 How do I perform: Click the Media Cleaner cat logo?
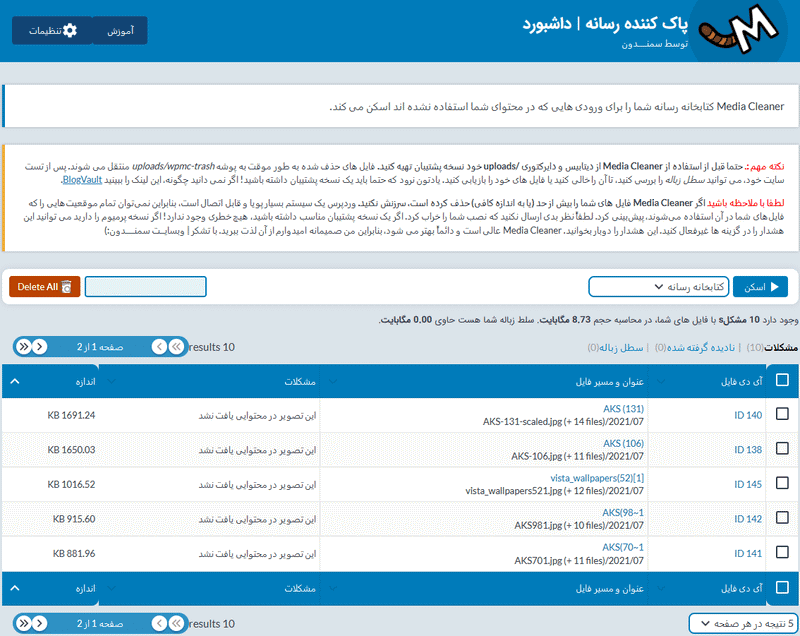[x=737, y=30]
